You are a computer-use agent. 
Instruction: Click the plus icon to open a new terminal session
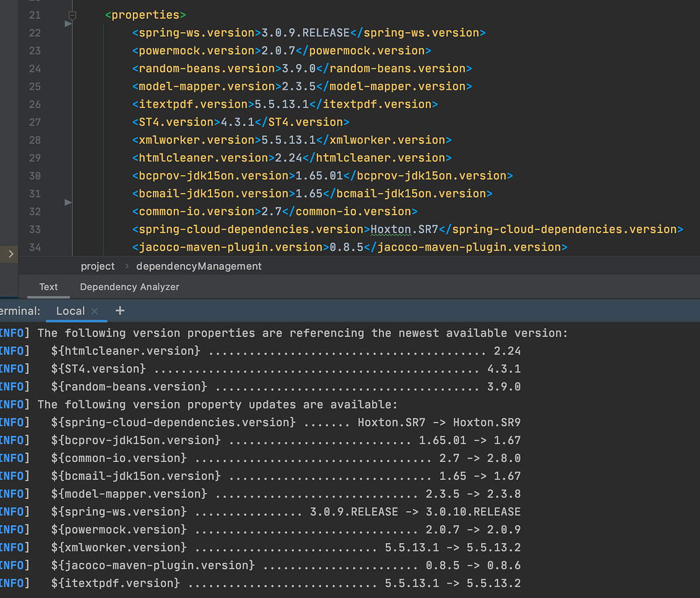[120, 311]
